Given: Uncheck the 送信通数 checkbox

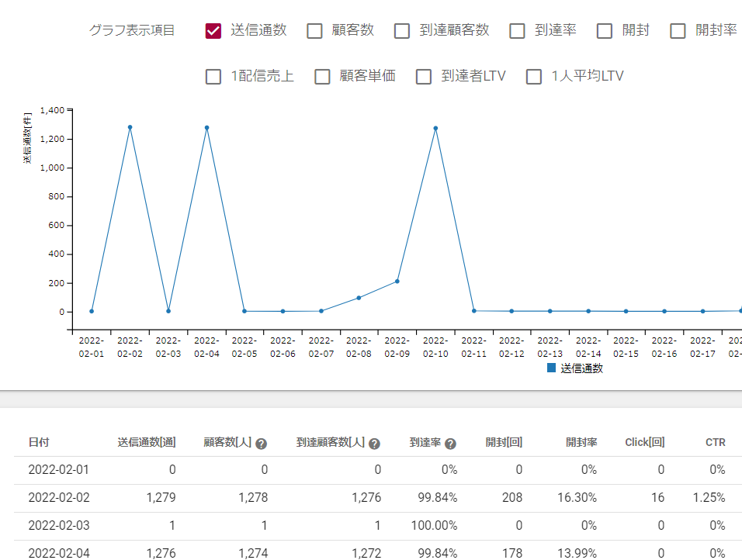Looking at the screenshot, I should [213, 31].
